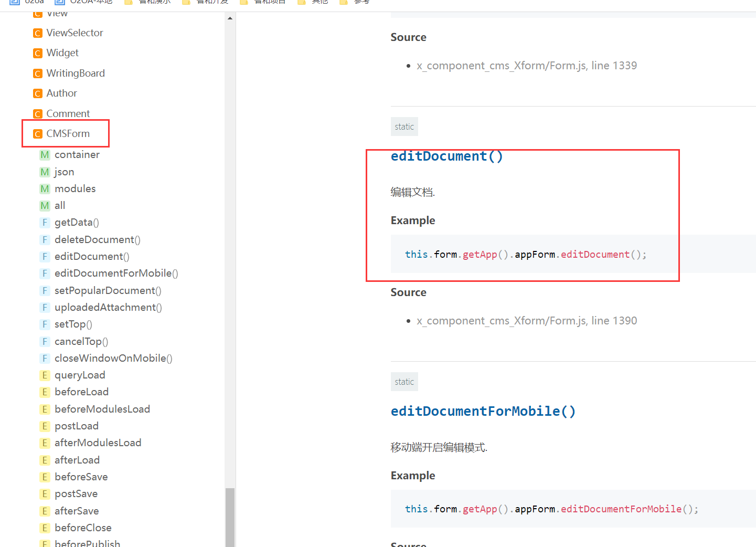Click the Example heading under editDocument()

tap(413, 220)
